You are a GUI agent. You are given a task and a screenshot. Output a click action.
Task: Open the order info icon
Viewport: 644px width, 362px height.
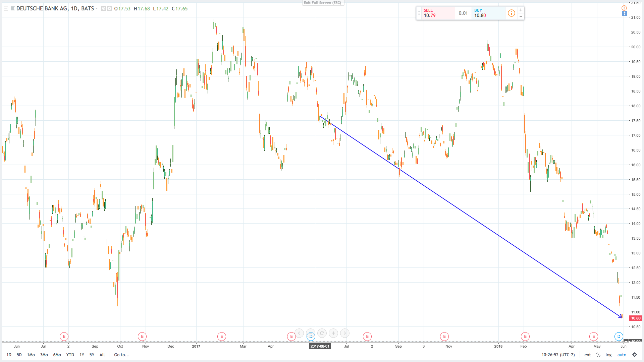click(511, 13)
